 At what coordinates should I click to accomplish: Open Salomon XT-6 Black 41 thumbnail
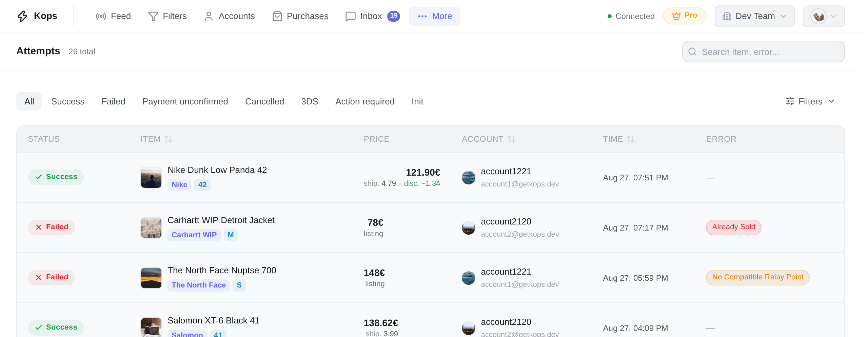151,327
